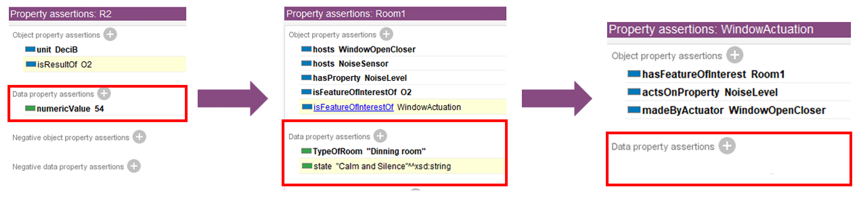
Task: Select TypeOfRoom "Dinning room" assertion
Action: point(369,152)
